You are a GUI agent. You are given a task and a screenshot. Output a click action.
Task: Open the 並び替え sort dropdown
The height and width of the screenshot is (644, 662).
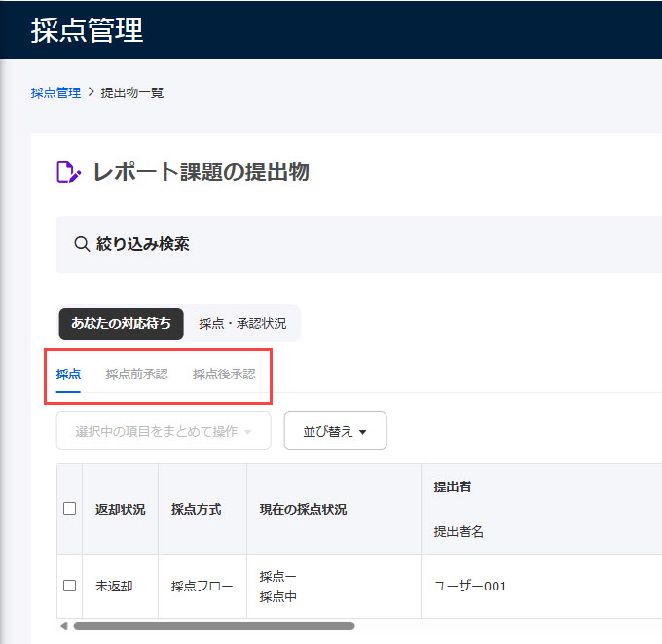tap(335, 431)
